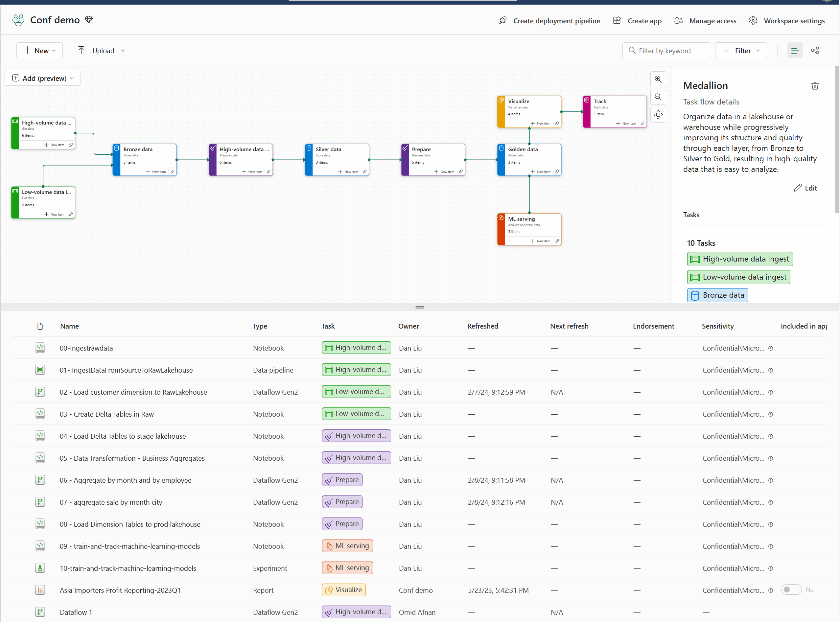Click info icon beside Asia Importers sensitivity
This screenshot has height=622, width=840.
[771, 590]
